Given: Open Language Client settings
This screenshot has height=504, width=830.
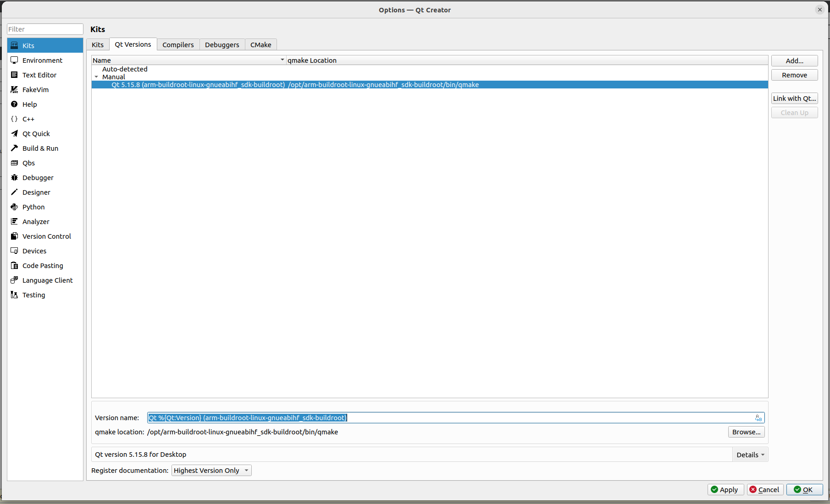Looking at the screenshot, I should click(45, 280).
